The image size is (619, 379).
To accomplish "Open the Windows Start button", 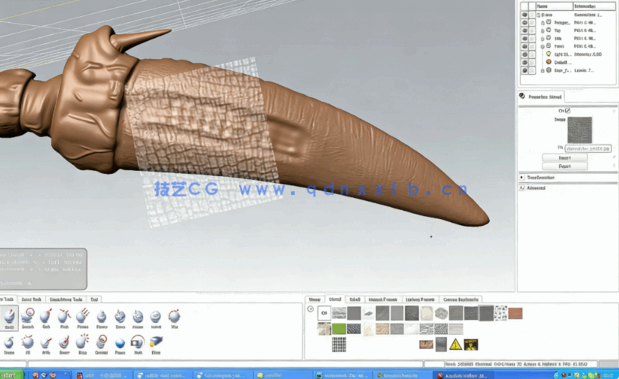I will pos(11,375).
